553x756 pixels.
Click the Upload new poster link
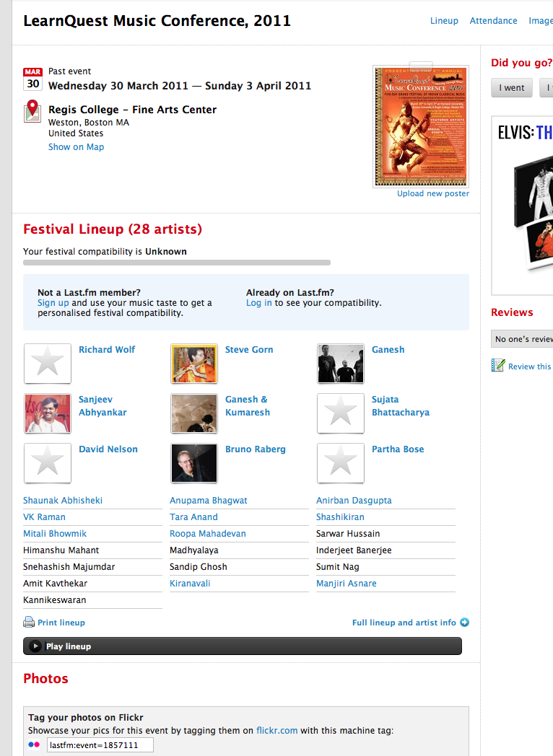(433, 193)
